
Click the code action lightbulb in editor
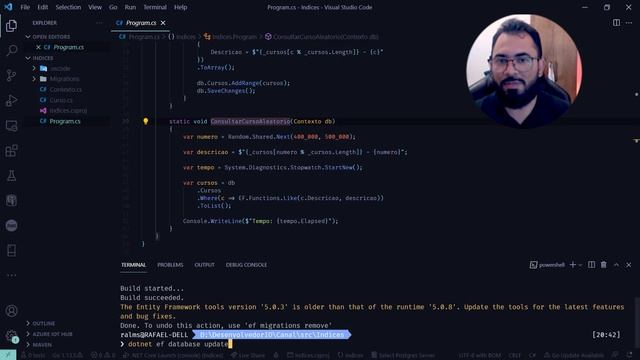click(146, 121)
